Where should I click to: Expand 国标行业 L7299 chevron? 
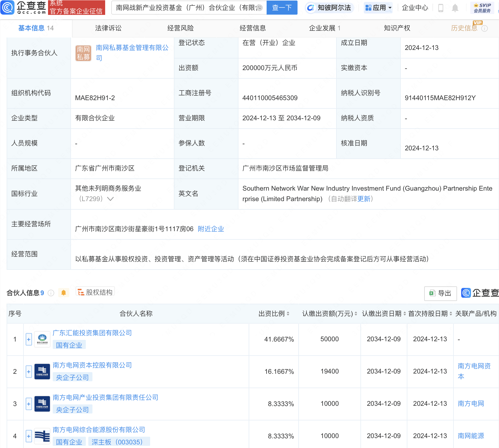coord(110,199)
